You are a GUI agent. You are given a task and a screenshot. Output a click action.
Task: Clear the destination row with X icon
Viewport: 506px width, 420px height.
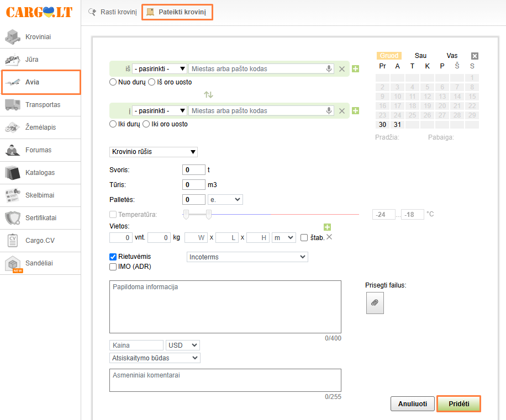point(342,111)
